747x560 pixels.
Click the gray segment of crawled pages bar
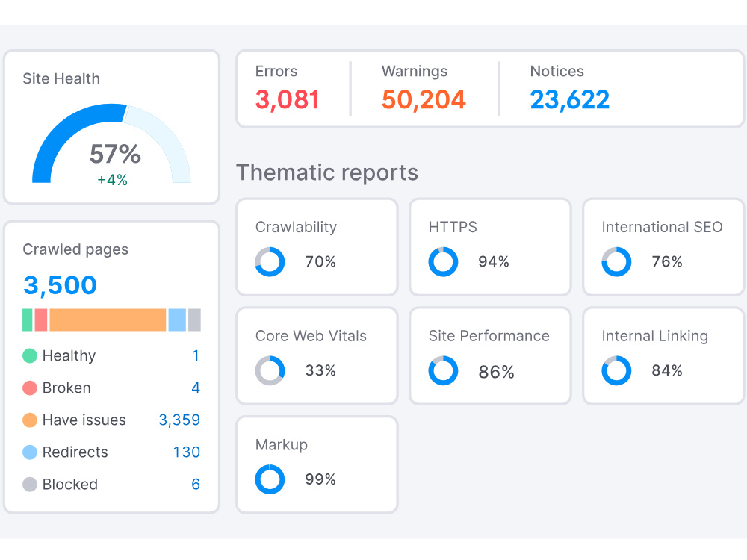[194, 320]
